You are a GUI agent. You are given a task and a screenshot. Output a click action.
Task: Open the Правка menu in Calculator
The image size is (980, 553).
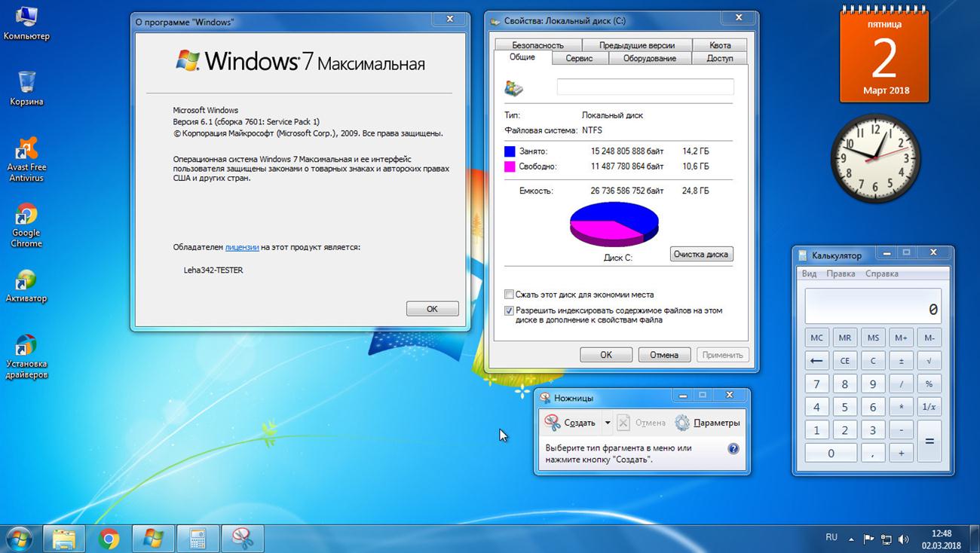(841, 274)
